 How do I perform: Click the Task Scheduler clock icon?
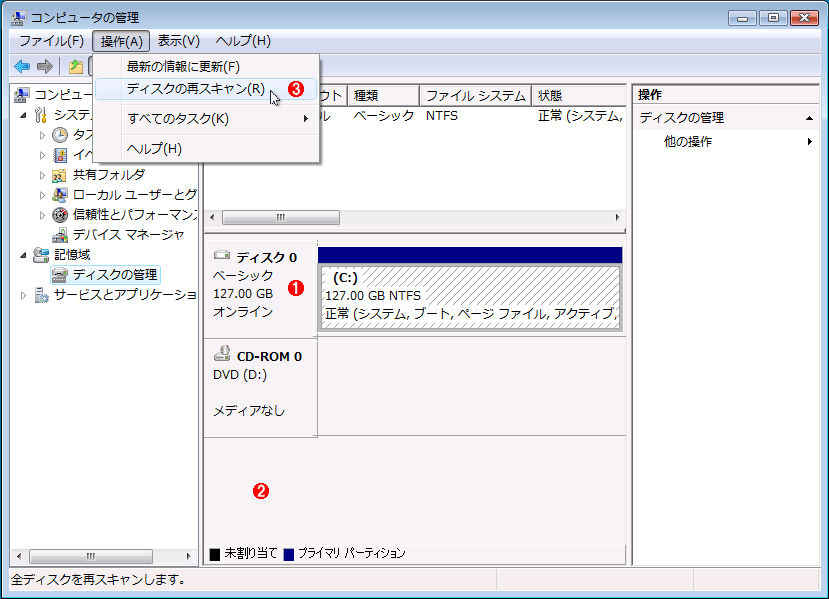click(60, 135)
